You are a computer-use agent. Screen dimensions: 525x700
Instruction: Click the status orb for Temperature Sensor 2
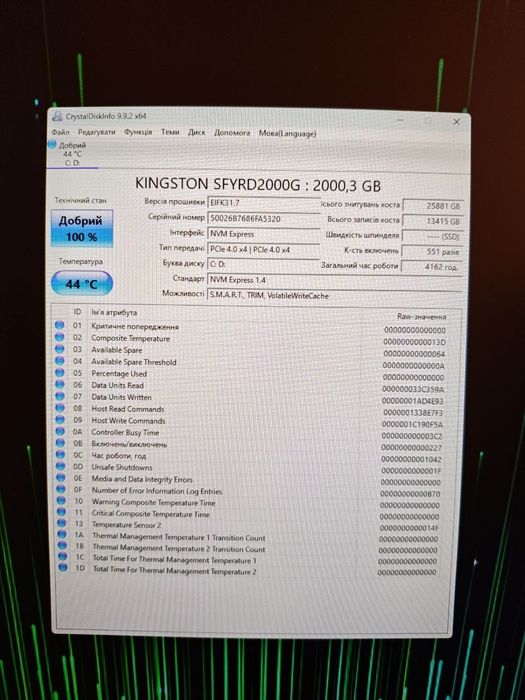point(62,523)
